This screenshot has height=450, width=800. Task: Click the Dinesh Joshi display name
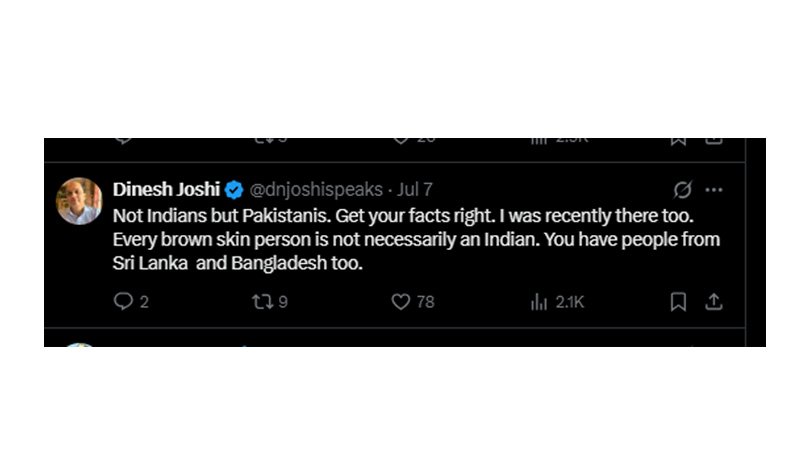[166, 190]
